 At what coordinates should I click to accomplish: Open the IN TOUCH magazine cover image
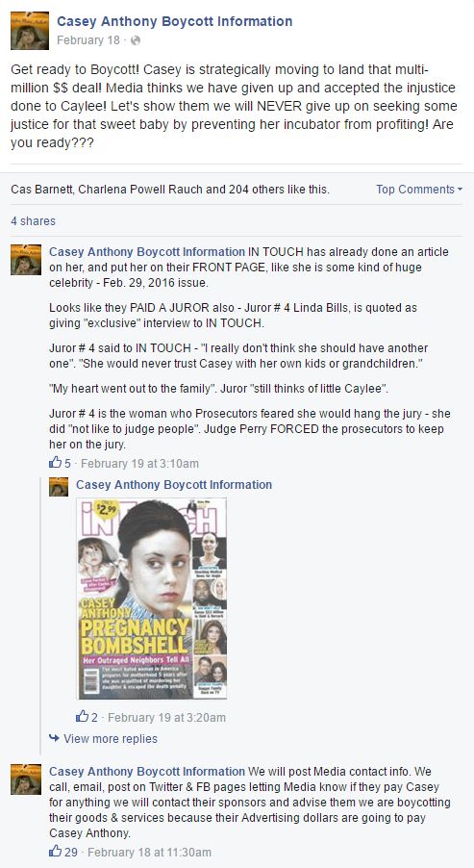pyautogui.click(x=151, y=599)
